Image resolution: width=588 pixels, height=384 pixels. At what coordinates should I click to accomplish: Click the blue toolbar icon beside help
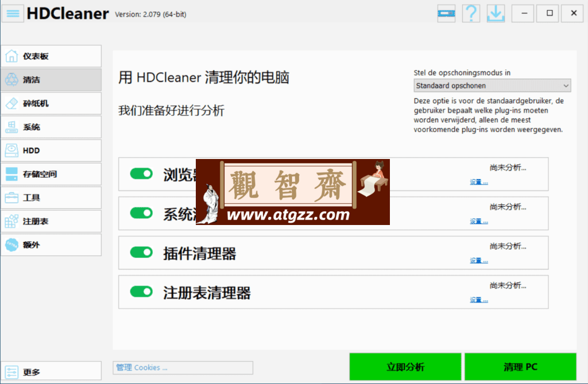point(446,14)
